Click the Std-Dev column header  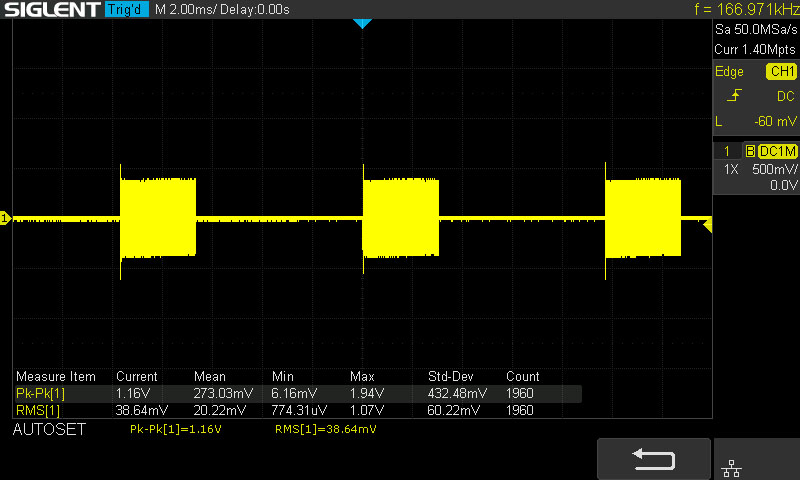[451, 376]
